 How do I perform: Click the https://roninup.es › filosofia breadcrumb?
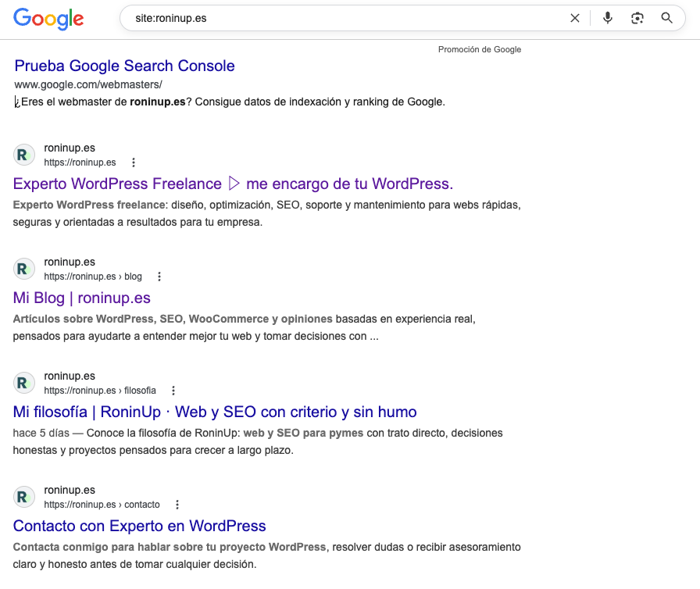100,391
